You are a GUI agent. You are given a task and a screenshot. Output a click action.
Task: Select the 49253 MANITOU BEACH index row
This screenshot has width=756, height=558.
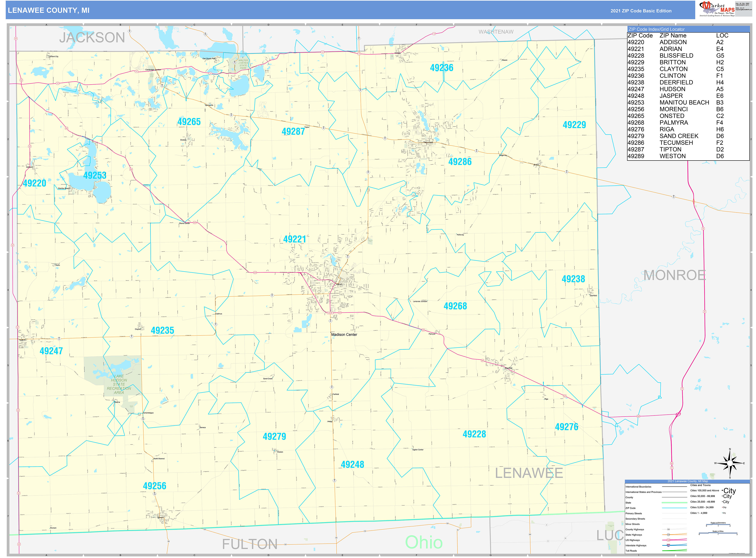click(675, 103)
